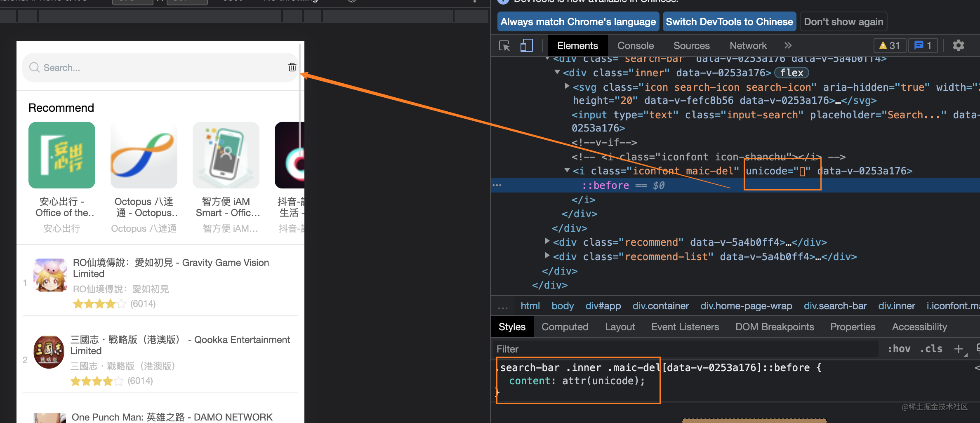Click the Don't show again button

[843, 21]
